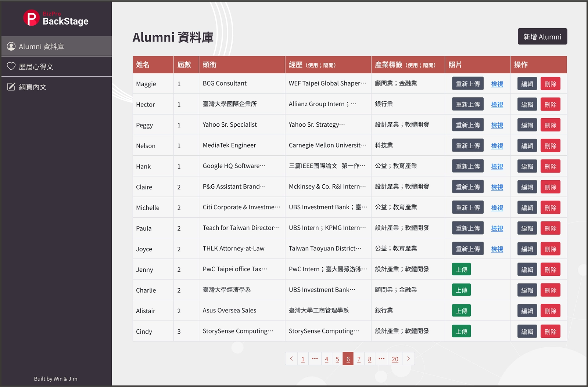Re-upload photo for Maggie with 重新上傳
This screenshot has width=588, height=387.
(468, 84)
